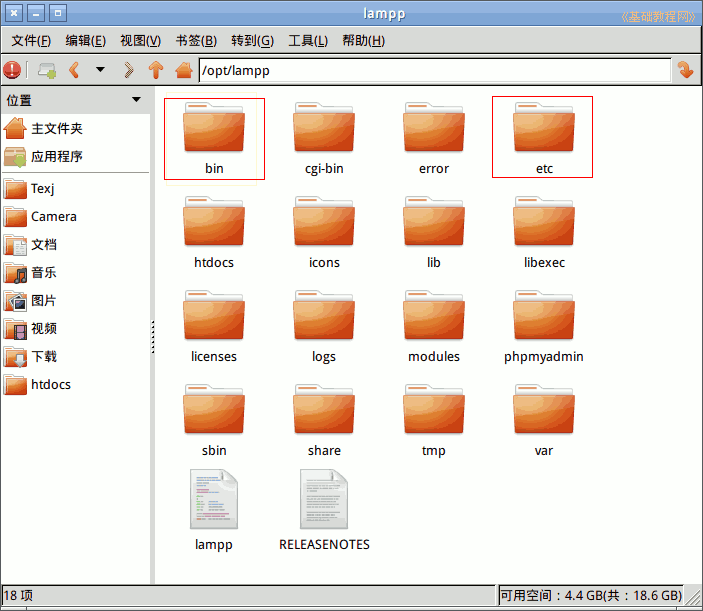Click the red stop/alert icon in toolbar
The width and height of the screenshot is (703, 611).
click(12, 70)
